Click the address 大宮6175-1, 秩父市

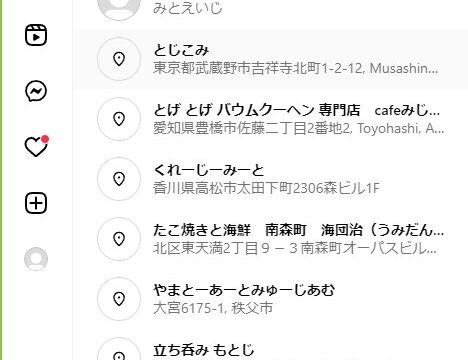(x=213, y=308)
